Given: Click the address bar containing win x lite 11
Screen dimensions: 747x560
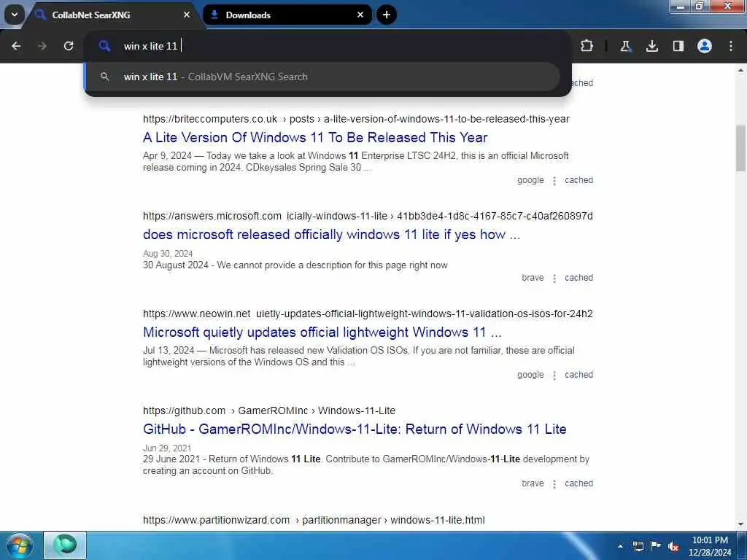Looking at the screenshot, I should 328,46.
